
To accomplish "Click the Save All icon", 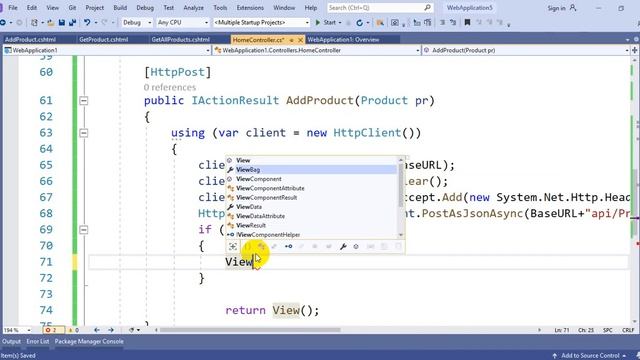I will (x=72, y=23).
